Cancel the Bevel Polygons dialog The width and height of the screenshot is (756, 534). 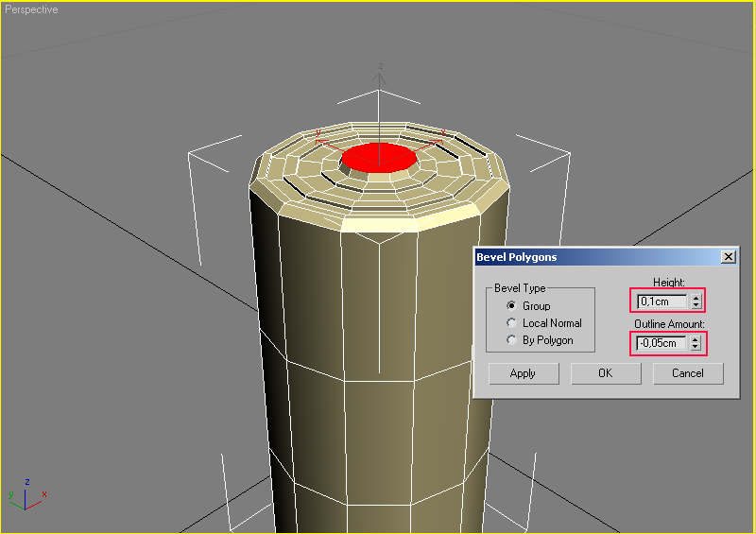point(688,373)
